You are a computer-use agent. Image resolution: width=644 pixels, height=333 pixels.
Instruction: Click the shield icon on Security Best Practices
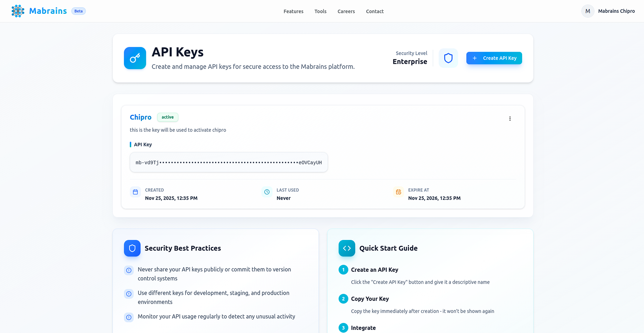click(132, 248)
